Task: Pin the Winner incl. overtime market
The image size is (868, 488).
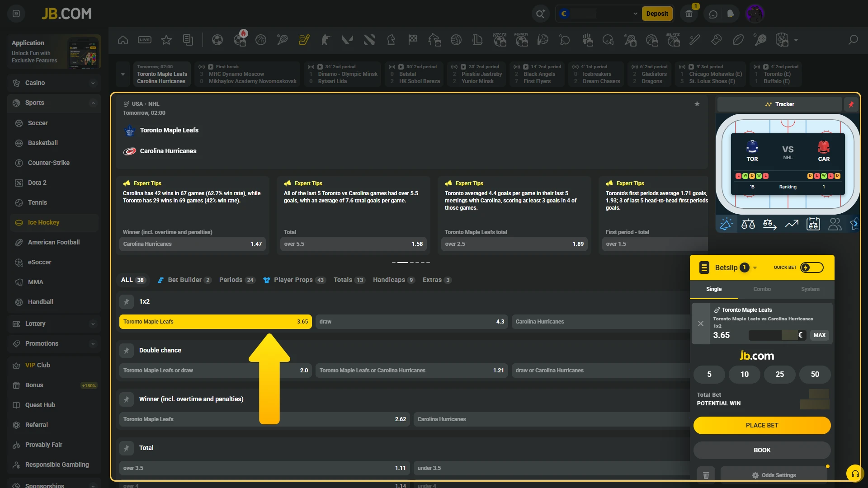Action: (x=127, y=399)
